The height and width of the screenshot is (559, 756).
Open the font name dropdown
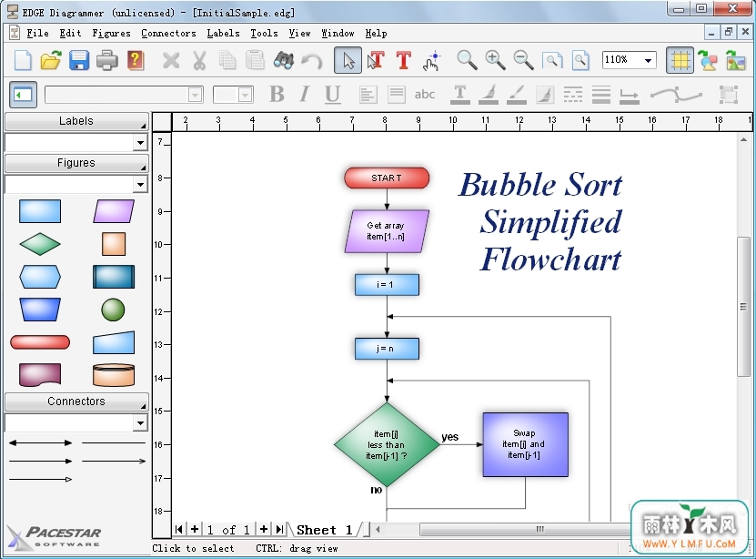tap(195, 95)
